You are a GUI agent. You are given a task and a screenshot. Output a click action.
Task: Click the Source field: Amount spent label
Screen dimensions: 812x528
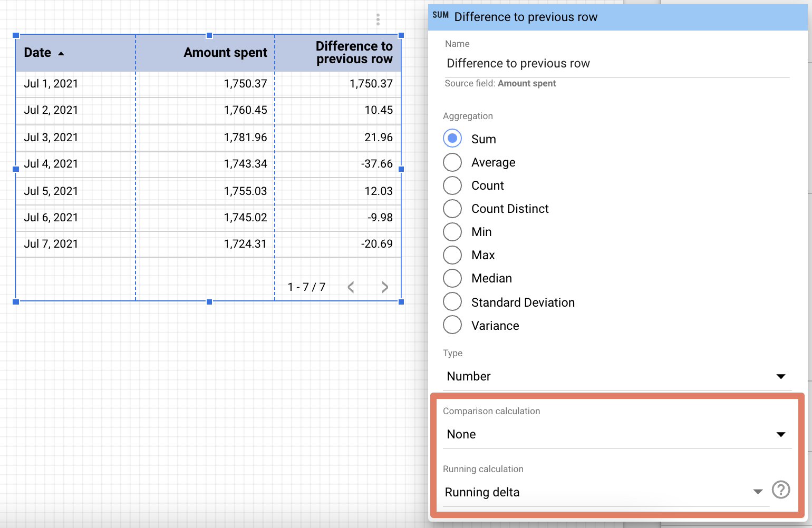[x=500, y=84]
